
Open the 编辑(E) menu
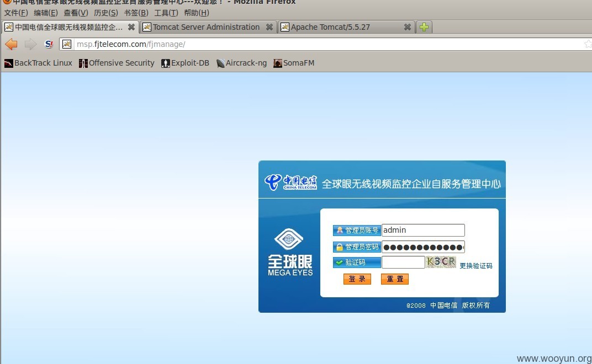[x=46, y=13]
